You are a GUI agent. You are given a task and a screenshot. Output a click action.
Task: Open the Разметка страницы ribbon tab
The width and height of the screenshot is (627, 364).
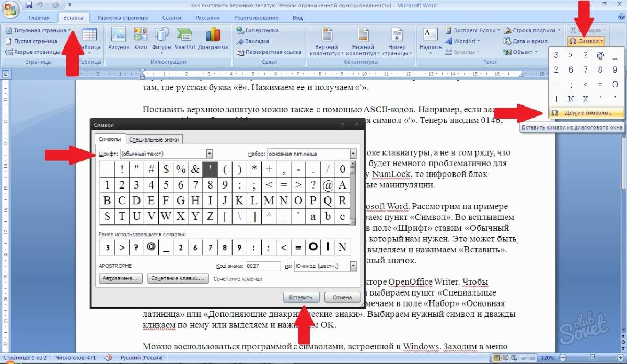pyautogui.click(x=123, y=17)
